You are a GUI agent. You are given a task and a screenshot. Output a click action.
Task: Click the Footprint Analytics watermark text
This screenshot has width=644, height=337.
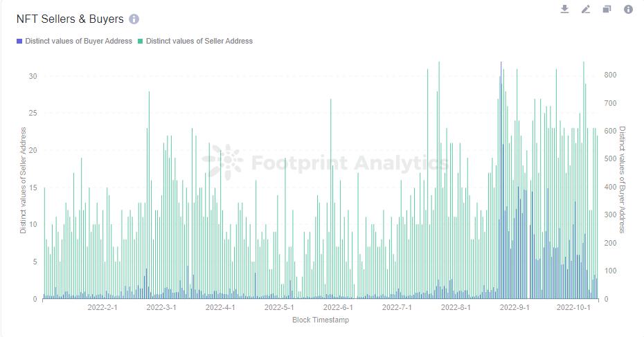click(x=350, y=163)
